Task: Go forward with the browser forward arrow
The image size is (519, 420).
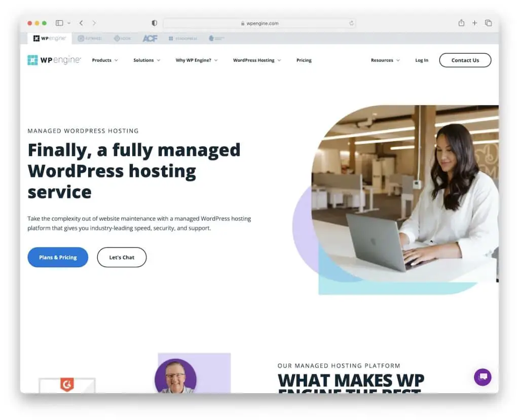Action: 94,23
